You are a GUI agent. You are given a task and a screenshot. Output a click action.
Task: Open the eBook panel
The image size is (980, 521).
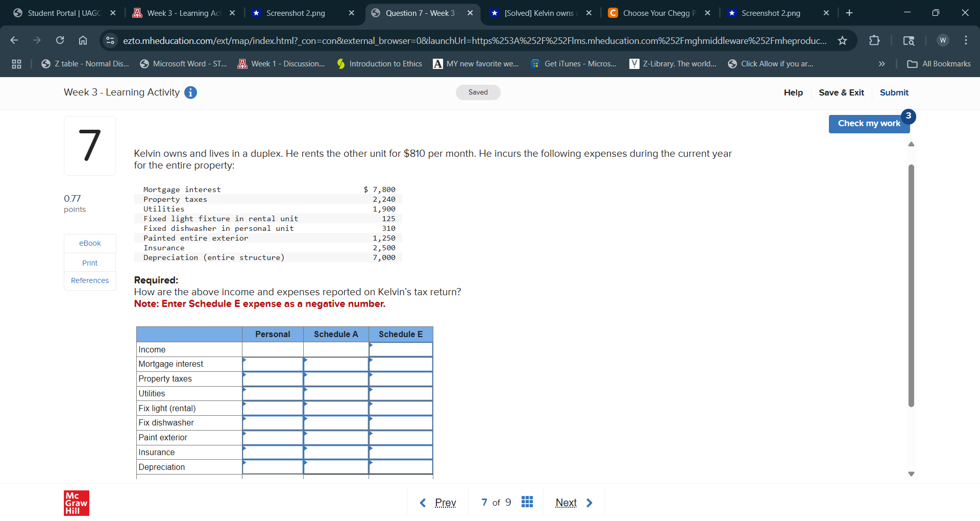(x=89, y=243)
